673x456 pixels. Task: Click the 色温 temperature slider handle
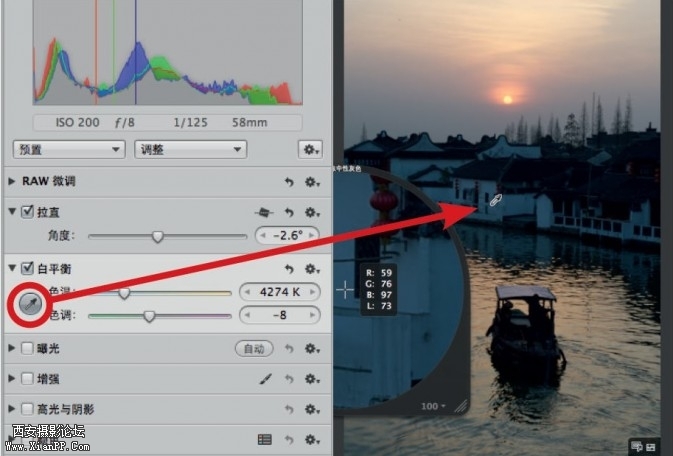coord(124,293)
